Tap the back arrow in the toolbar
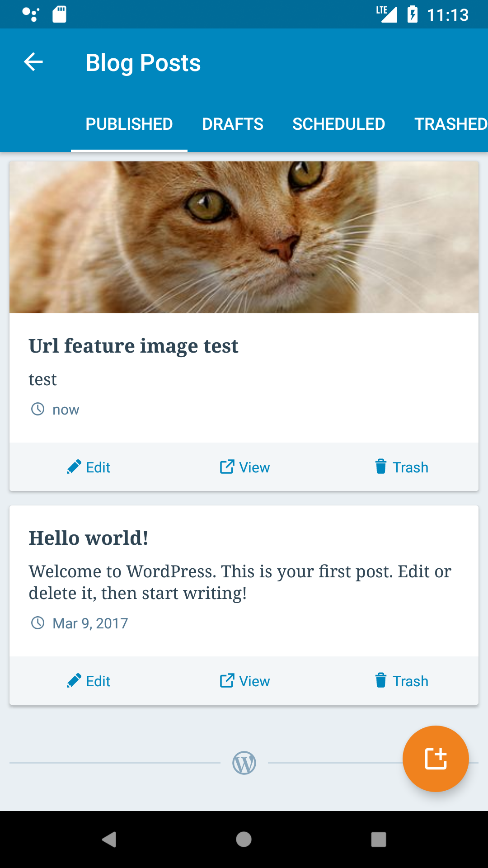The image size is (488, 868). (x=33, y=62)
